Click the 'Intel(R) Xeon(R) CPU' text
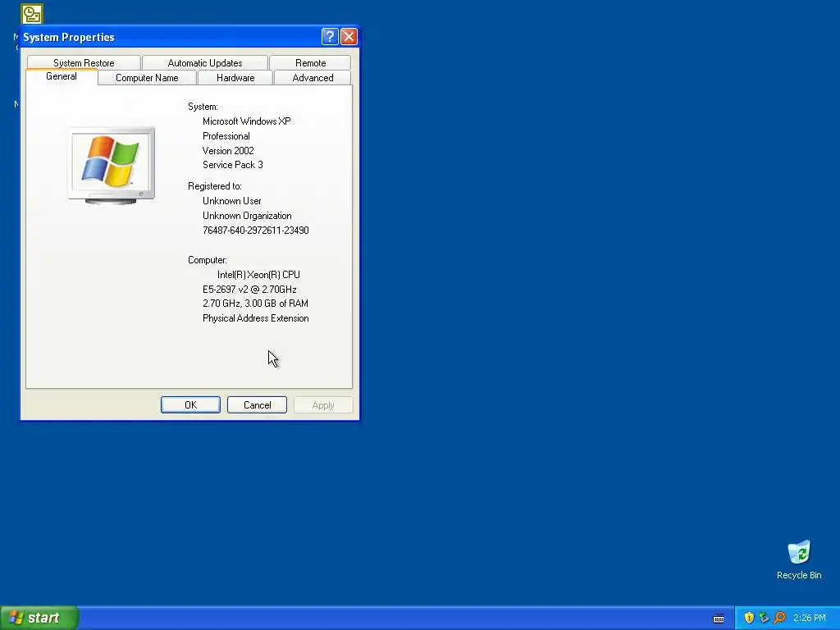This screenshot has height=630, width=840. pos(258,274)
